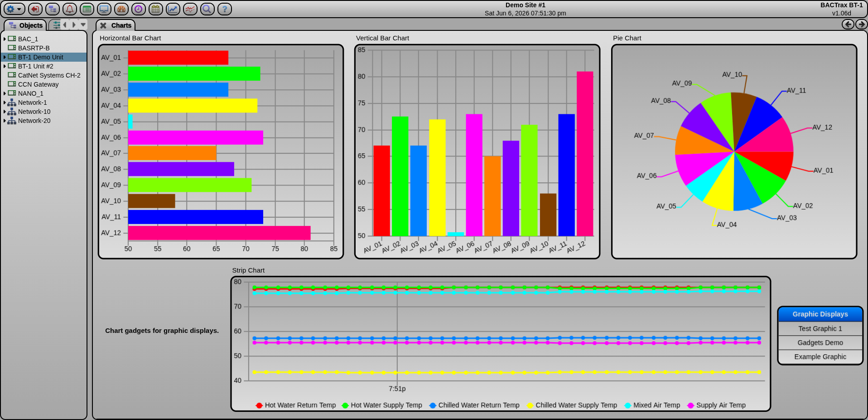The width and height of the screenshot is (868, 420).
Task: Click the green list panel icon
Action: (x=87, y=9)
